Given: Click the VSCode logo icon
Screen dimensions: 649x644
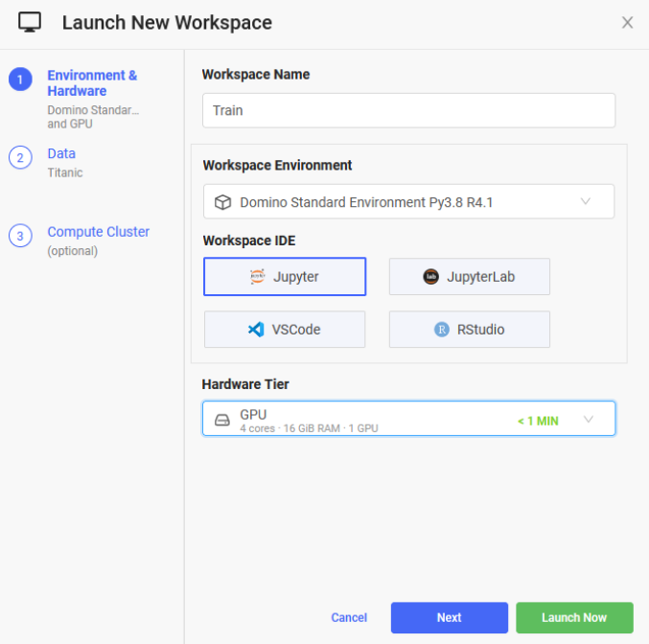Looking at the screenshot, I should [x=256, y=330].
